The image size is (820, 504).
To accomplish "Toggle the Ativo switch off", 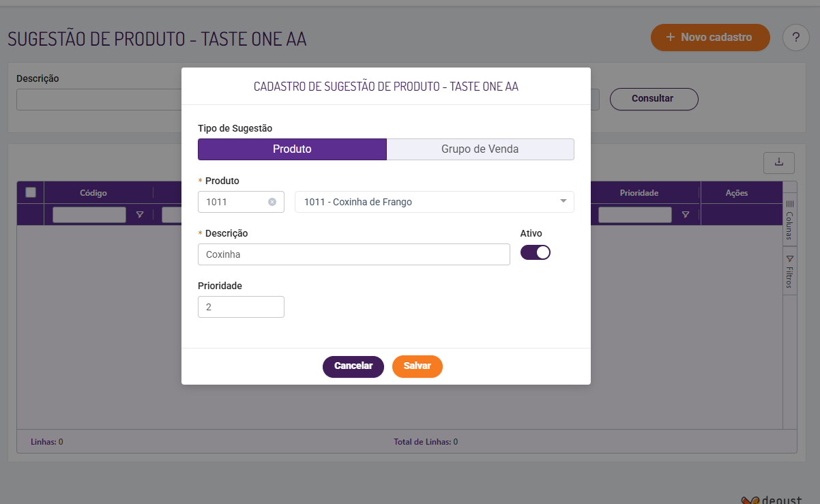I will (x=536, y=252).
